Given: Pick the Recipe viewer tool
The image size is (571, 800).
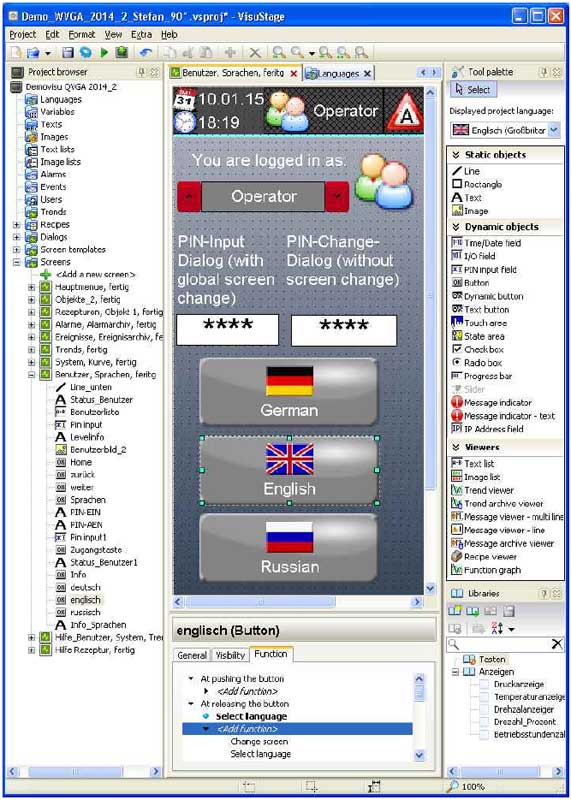Looking at the screenshot, I should (484, 557).
